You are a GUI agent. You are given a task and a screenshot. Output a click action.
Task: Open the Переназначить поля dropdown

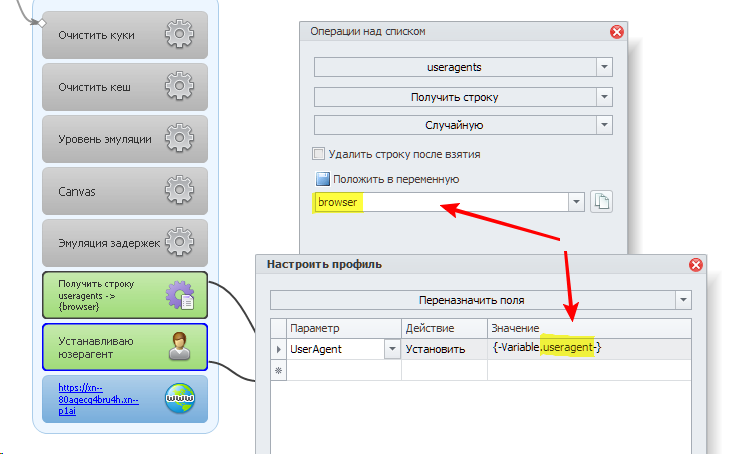coord(683,300)
